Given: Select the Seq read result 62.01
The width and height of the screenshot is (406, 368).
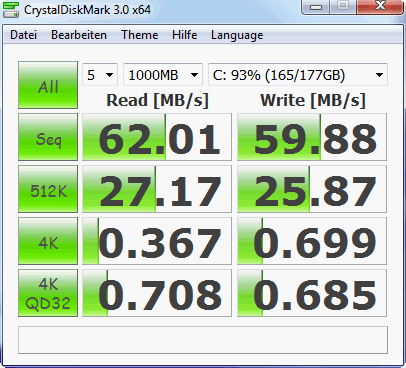Looking at the screenshot, I should [157, 137].
